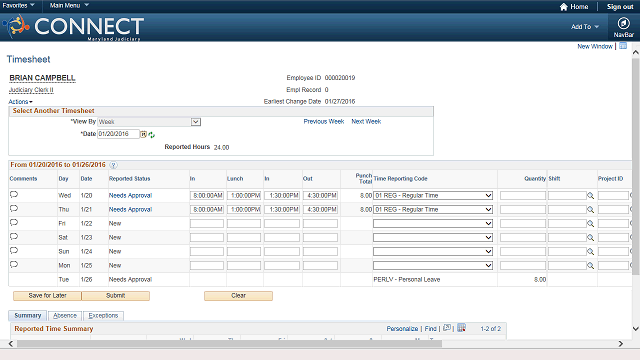640x360 pixels.
Task: Click the BRIAN CAMPBELL employee name
Action: 42,78
